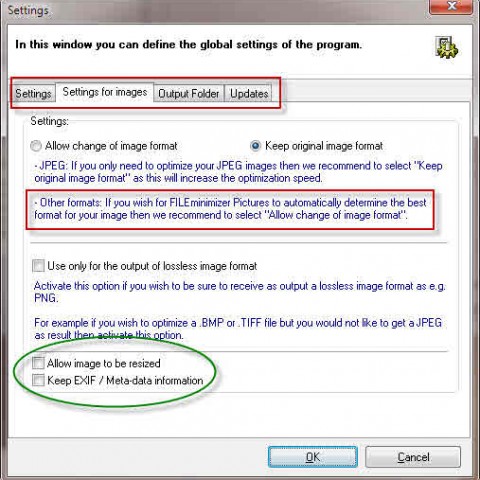The height and width of the screenshot is (480, 480).
Task: Confirm settings with the OK button
Action: click(x=313, y=457)
